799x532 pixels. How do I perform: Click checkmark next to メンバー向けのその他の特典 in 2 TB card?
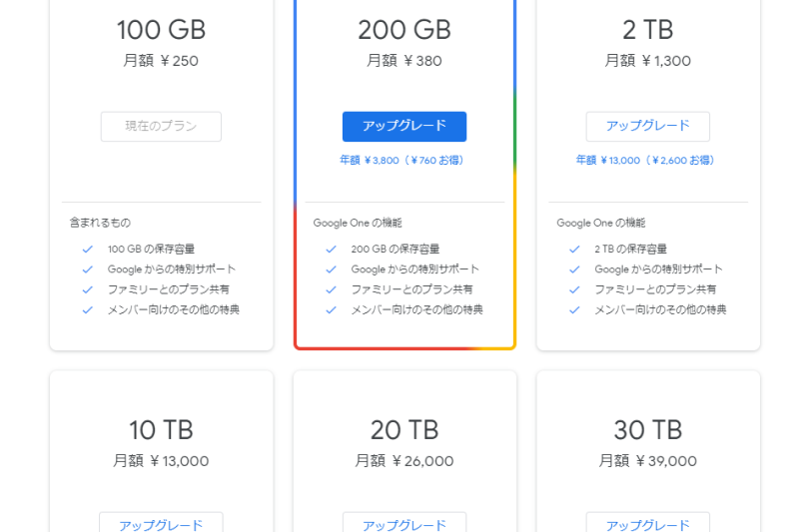[575, 309]
